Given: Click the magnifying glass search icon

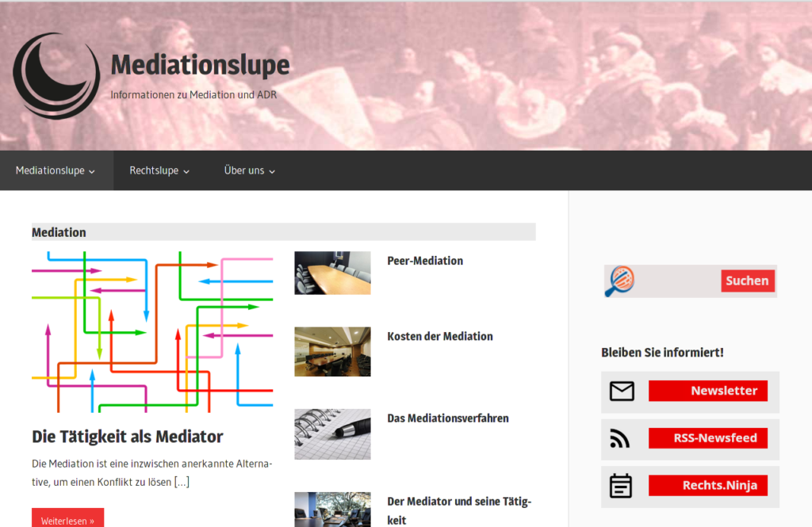Looking at the screenshot, I should (x=619, y=281).
